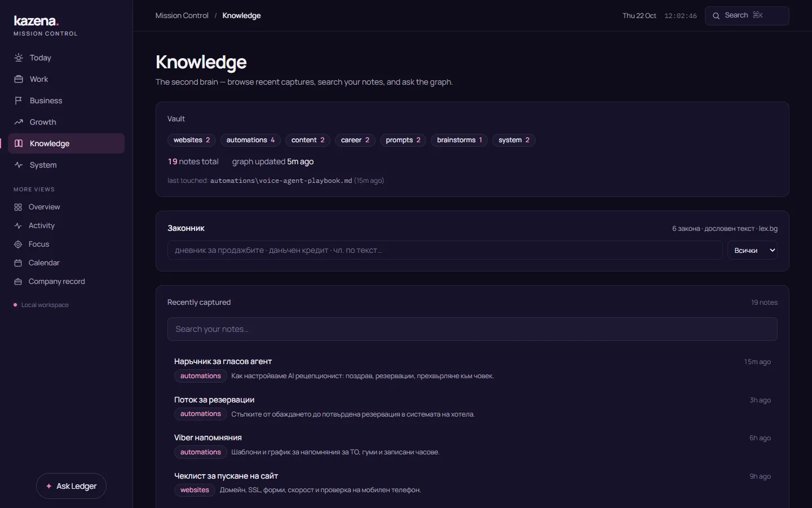Click automations tag on Поток за резервации
Viewport: 812px width, 508px height.
point(201,414)
